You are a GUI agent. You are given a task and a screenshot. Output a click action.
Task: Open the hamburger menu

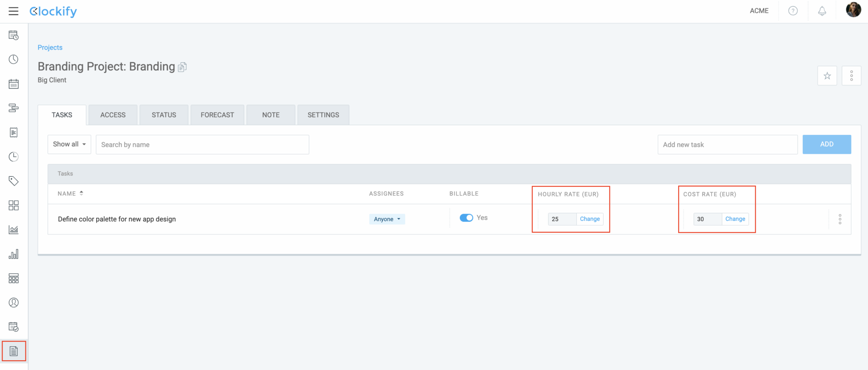(x=14, y=11)
